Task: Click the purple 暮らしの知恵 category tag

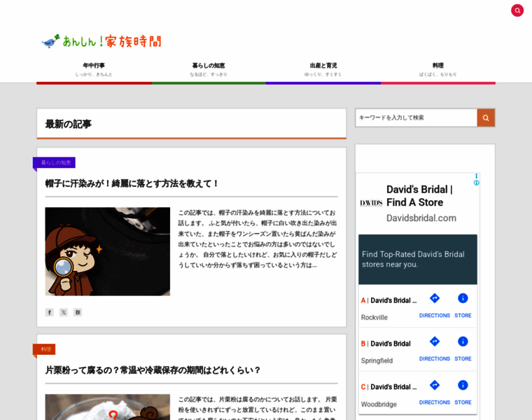Action: (55, 162)
